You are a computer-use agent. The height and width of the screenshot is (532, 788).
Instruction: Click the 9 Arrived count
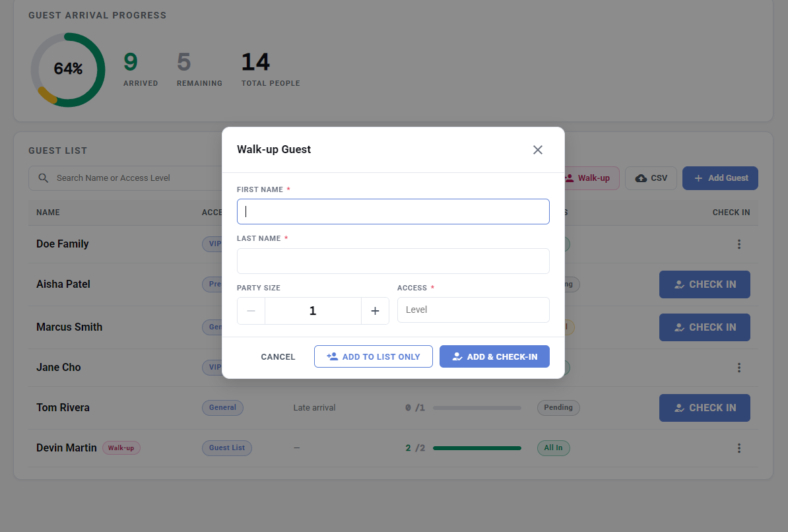pos(131,62)
